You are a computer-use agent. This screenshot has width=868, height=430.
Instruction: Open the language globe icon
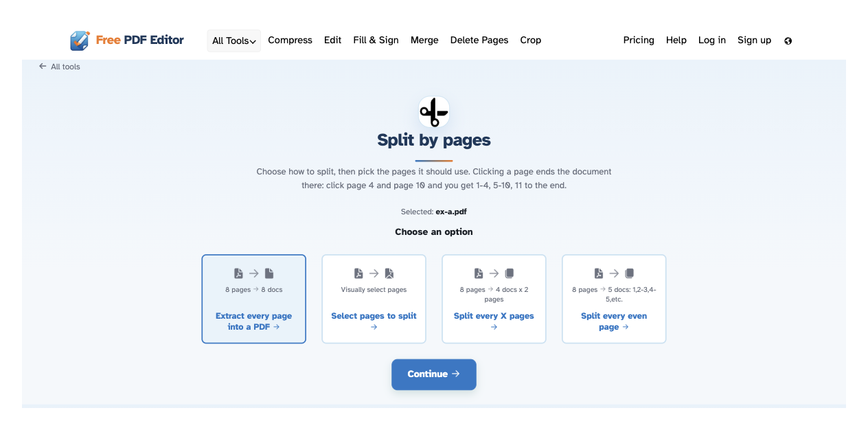click(x=788, y=41)
